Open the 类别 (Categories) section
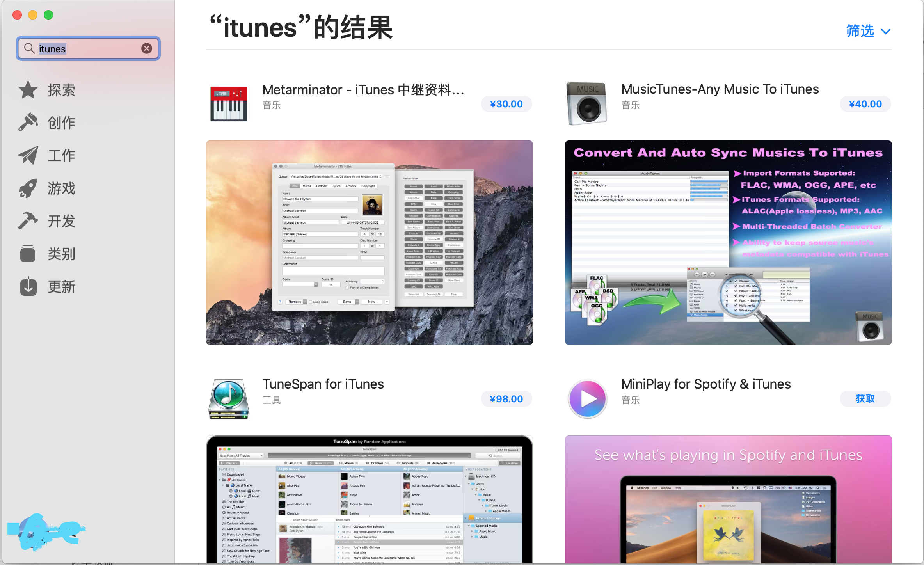This screenshot has width=924, height=565. tap(61, 254)
